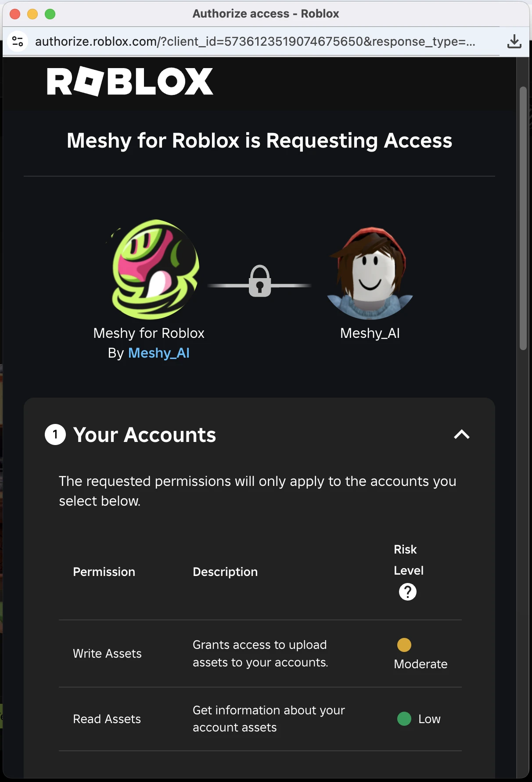Click the green Low risk indicator

(x=404, y=719)
